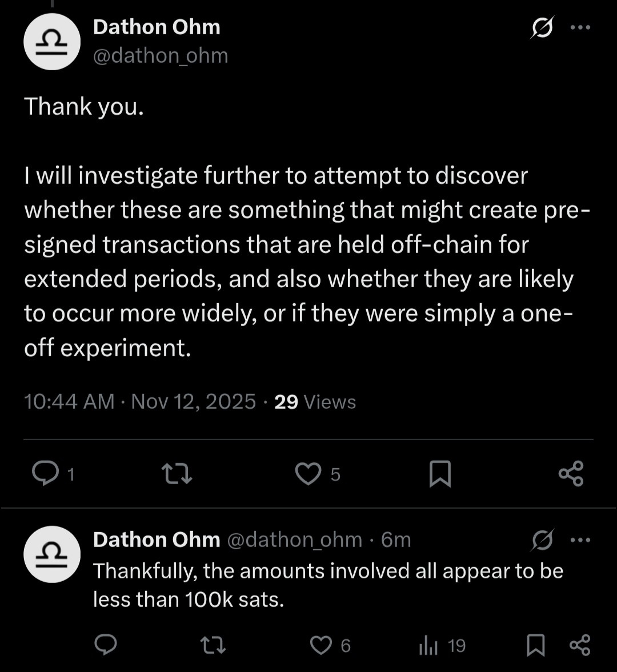The width and height of the screenshot is (617, 672).
Task: Like the reply with 6 likes
Action: [321, 645]
